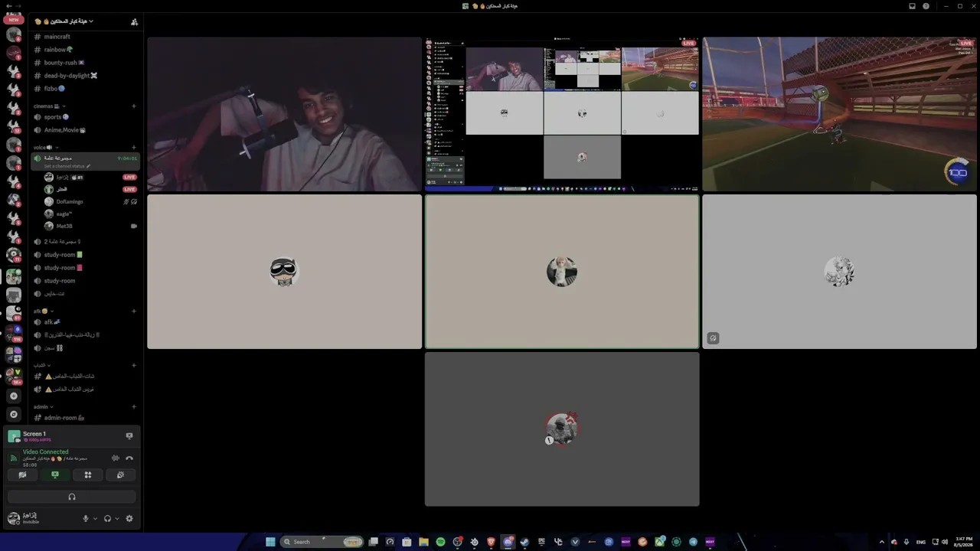Open the soundboard
This screenshot has width=980, height=551.
(x=121, y=475)
